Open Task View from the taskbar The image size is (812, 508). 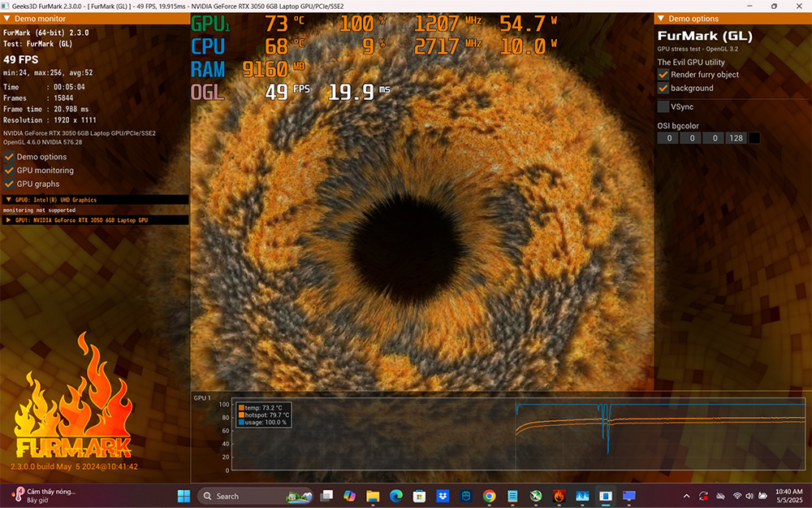coord(326,496)
